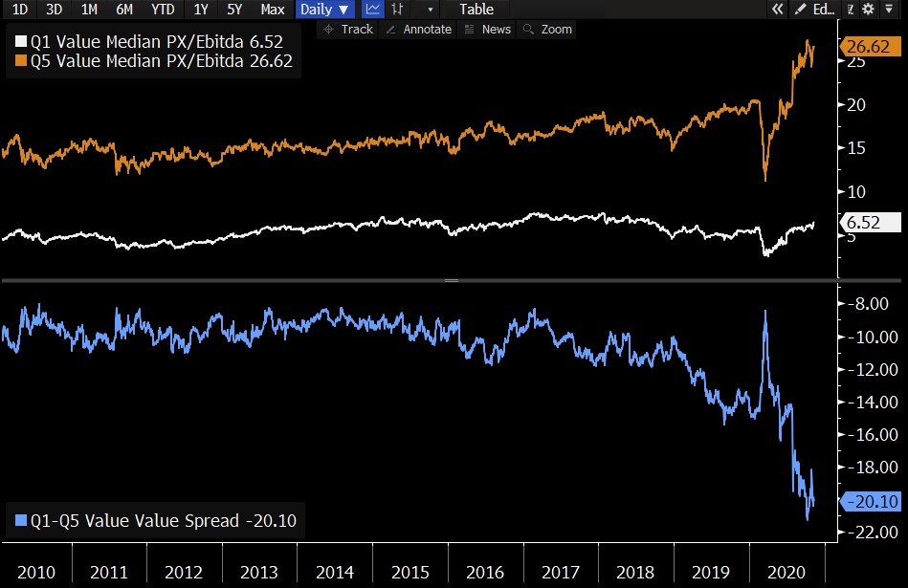908x588 pixels.
Task: Click the collapse triangle at top right
Action: pos(889,9)
